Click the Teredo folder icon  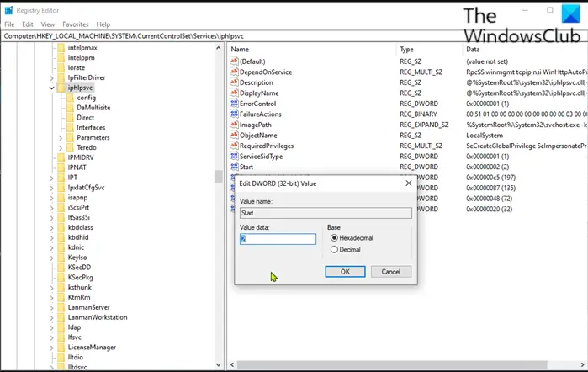(69, 146)
